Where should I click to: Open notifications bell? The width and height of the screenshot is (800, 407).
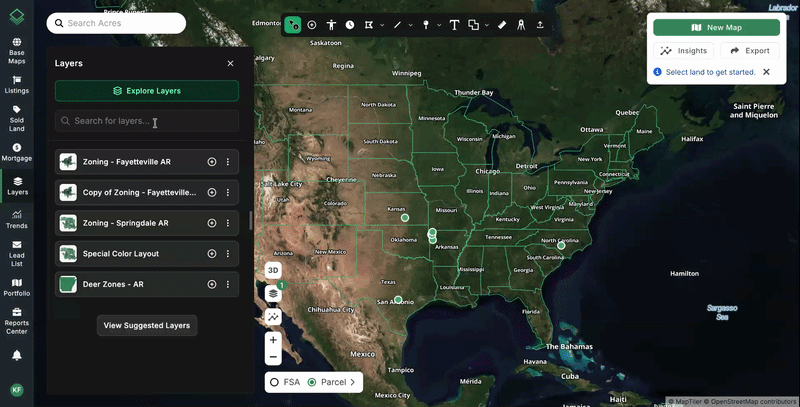17,355
